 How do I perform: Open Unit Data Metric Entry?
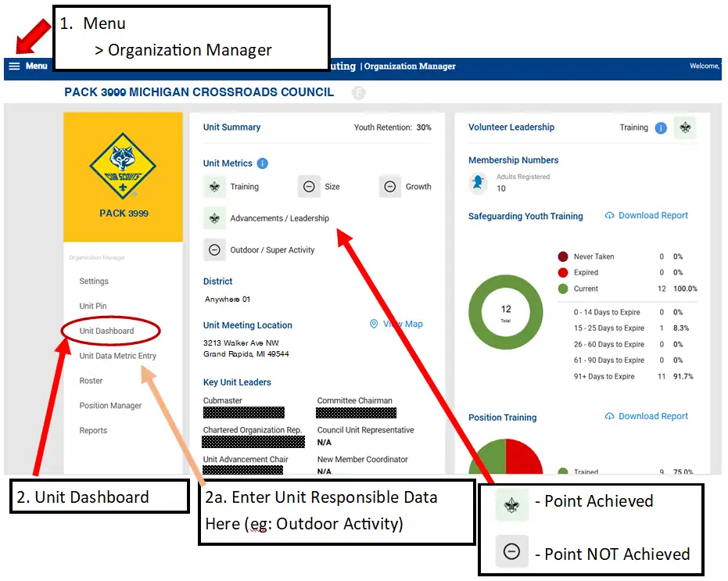[x=117, y=356]
